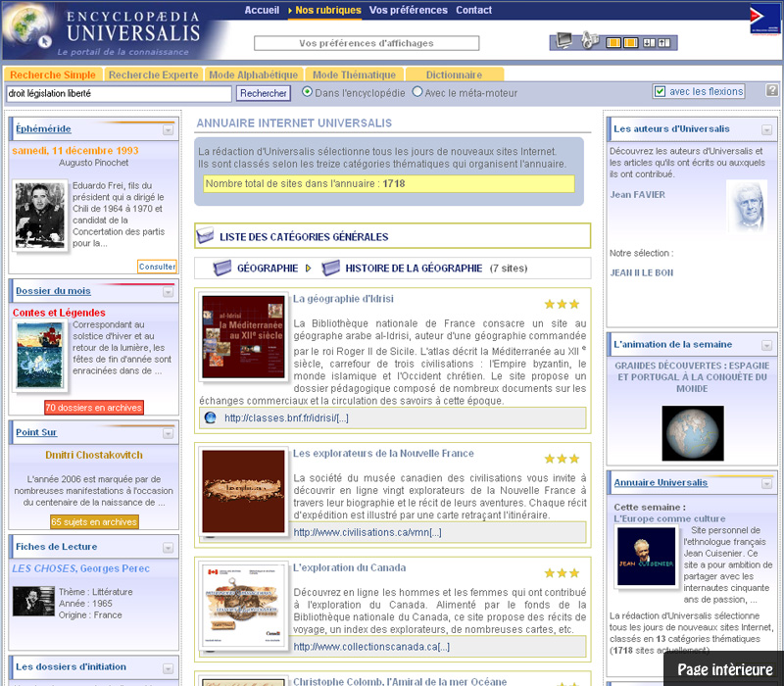Click the Rechercher button
784x686 pixels.
tap(263, 93)
